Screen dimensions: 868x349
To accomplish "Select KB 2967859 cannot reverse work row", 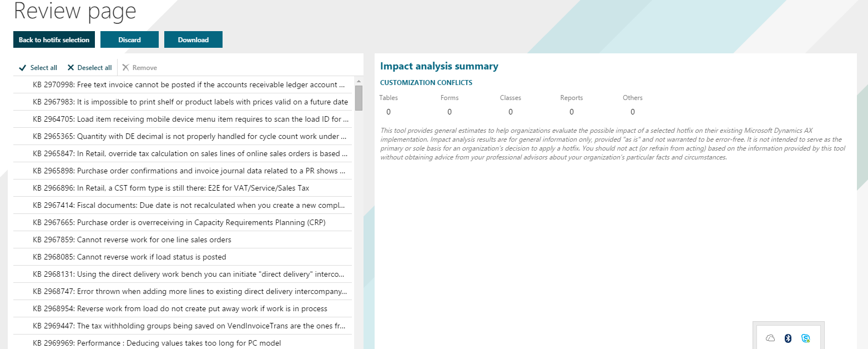I will [x=132, y=240].
